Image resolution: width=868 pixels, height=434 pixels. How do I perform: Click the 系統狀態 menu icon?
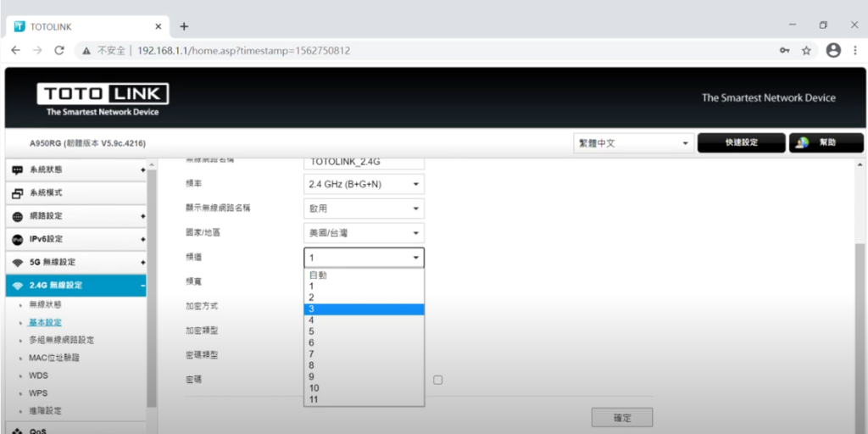[x=18, y=170]
